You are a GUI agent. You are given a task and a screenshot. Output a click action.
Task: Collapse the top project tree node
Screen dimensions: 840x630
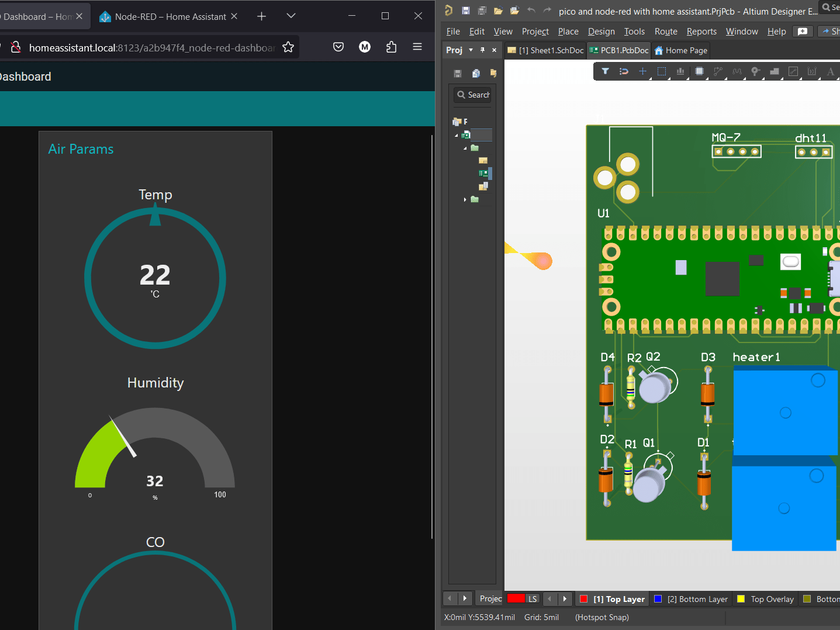(457, 135)
